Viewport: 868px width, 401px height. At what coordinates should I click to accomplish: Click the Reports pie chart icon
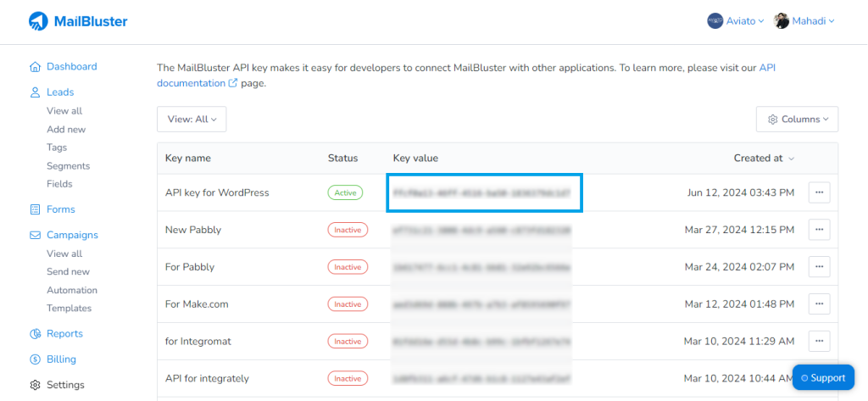click(35, 334)
